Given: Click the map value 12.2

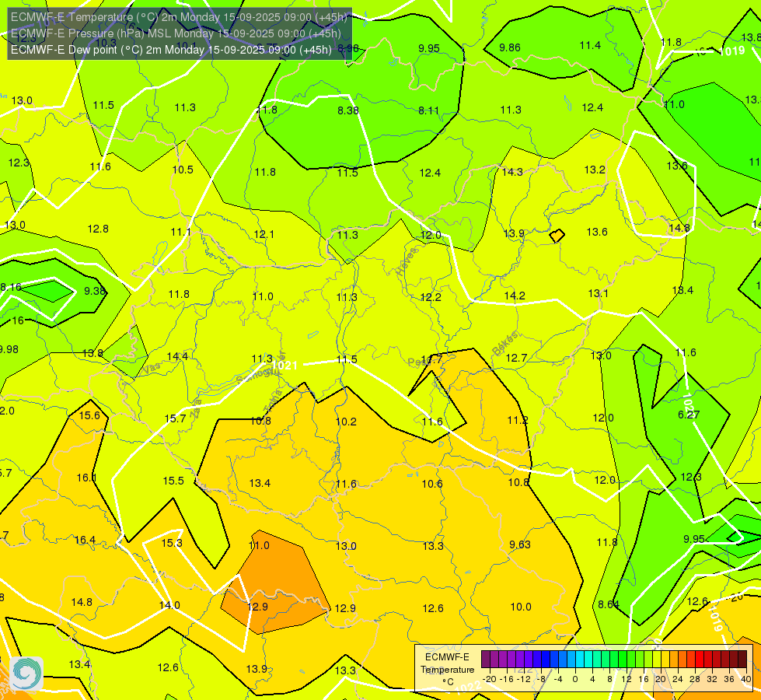Looking at the screenshot, I should pyautogui.click(x=431, y=297).
